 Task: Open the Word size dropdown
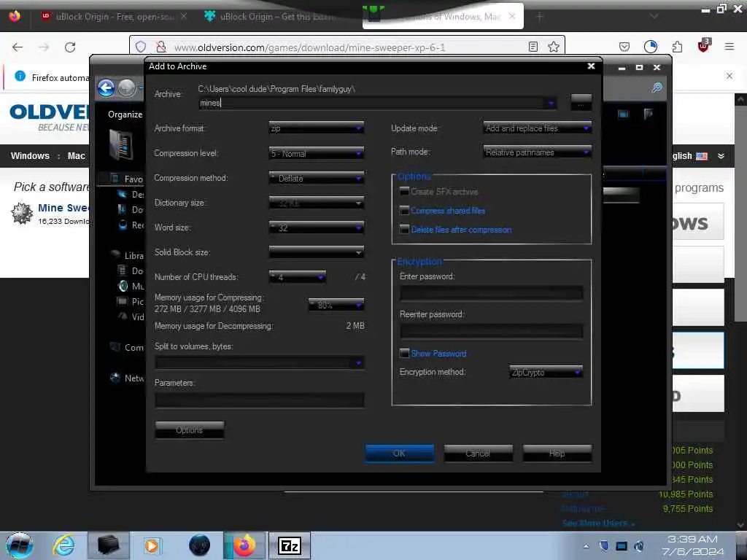[x=317, y=227]
